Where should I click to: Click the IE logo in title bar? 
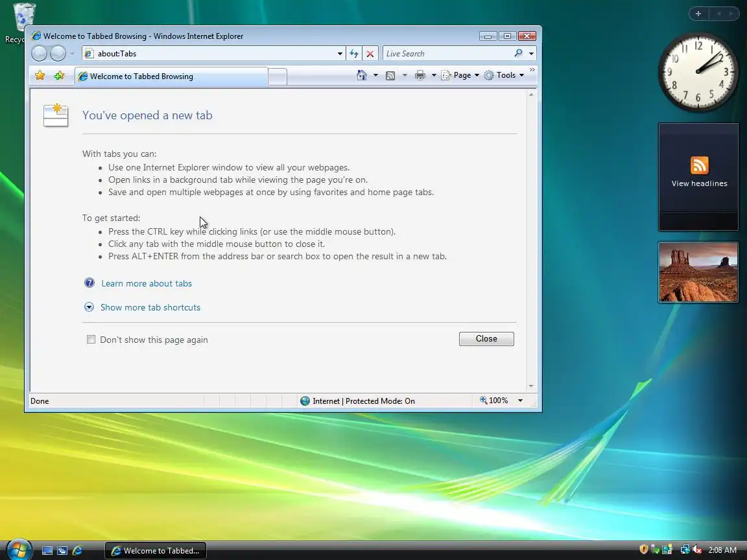[x=36, y=36]
